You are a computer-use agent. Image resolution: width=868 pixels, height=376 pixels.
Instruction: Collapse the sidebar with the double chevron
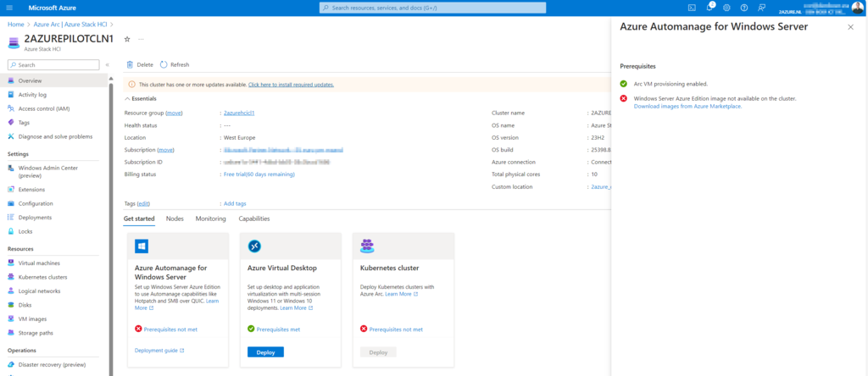108,64
